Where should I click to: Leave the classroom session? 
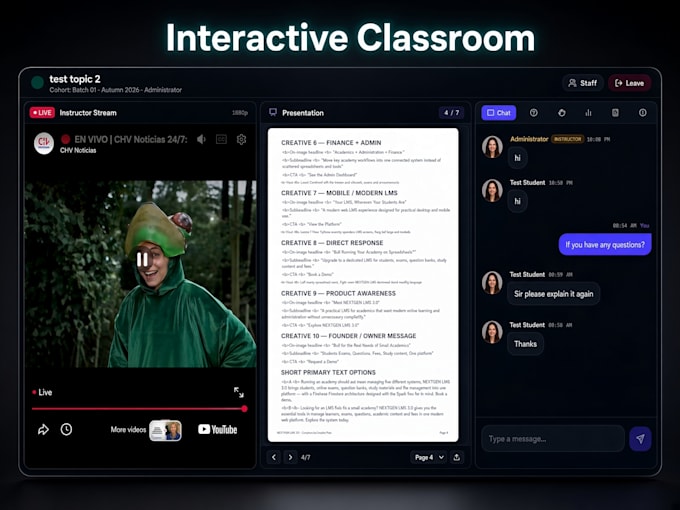click(629, 83)
